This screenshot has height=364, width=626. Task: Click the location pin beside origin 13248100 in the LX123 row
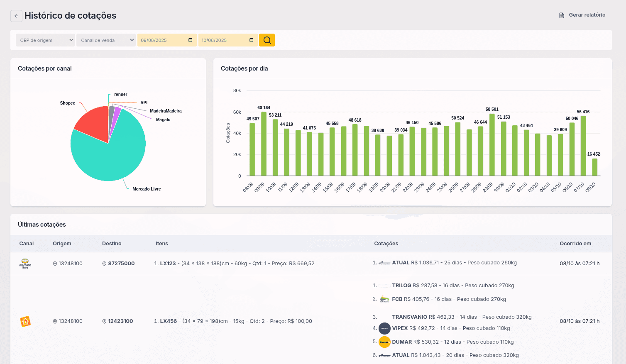click(x=55, y=264)
